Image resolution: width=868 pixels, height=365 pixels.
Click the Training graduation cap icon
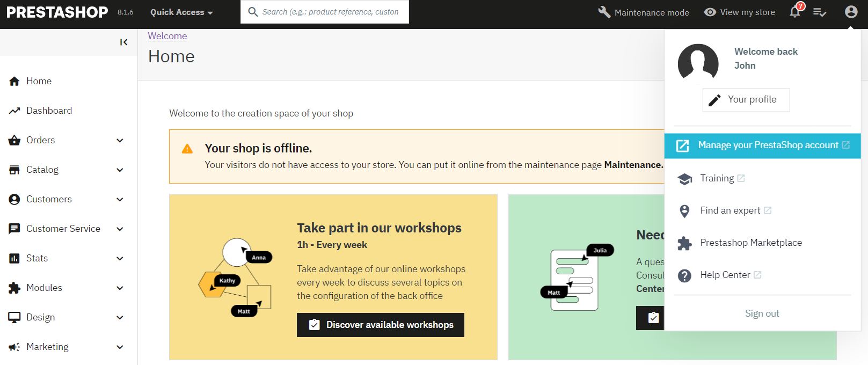684,179
